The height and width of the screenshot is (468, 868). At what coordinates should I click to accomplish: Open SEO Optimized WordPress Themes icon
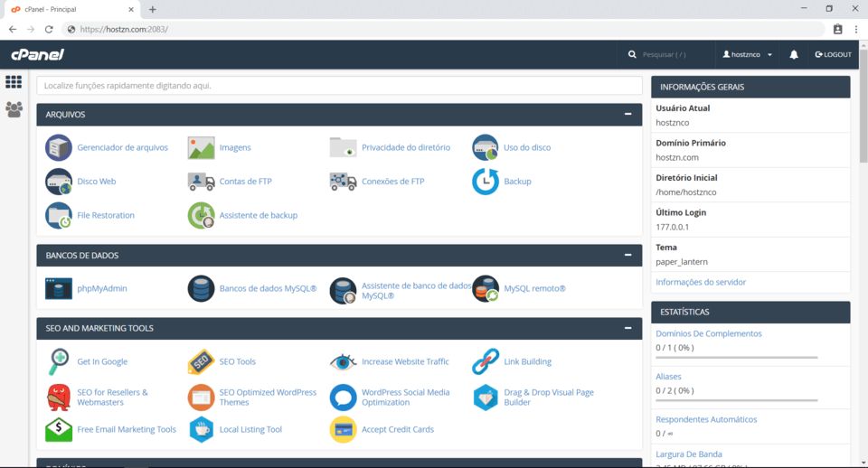point(201,398)
